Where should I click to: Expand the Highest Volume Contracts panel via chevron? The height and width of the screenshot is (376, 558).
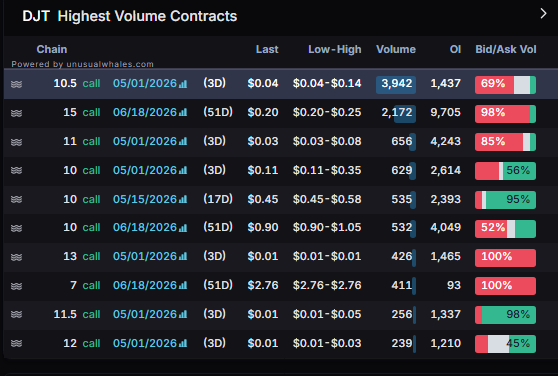pyautogui.click(x=543, y=14)
